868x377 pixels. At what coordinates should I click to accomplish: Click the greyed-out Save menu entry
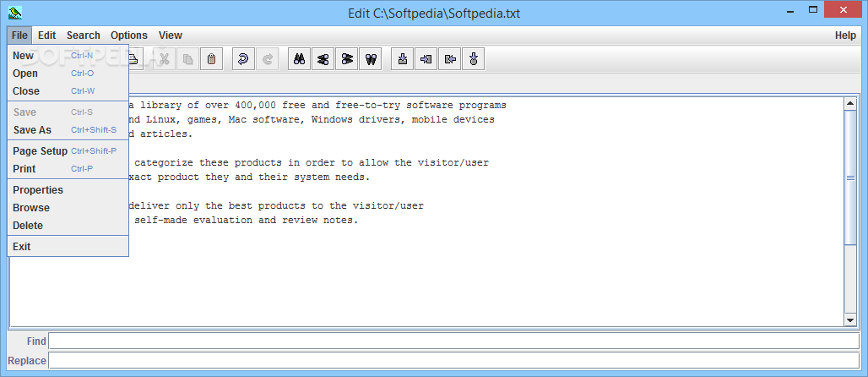click(68, 112)
